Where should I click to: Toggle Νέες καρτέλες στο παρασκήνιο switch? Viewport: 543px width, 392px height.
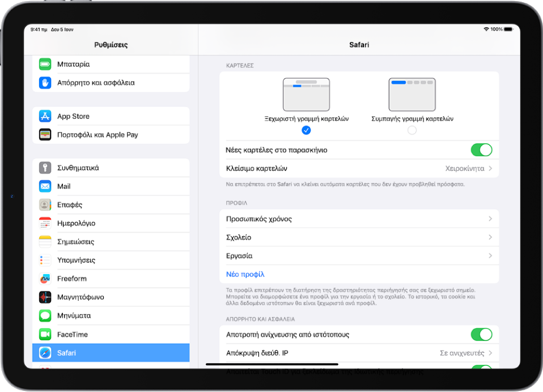481,150
